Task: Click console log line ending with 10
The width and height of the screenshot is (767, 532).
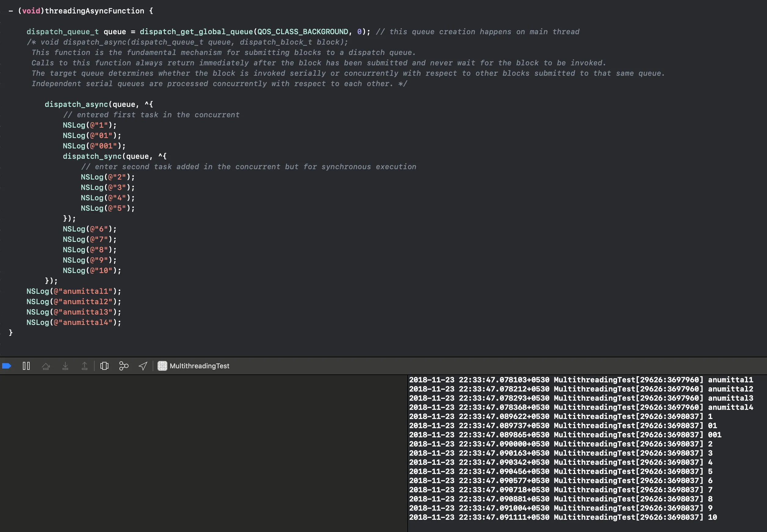Action: click(x=563, y=517)
